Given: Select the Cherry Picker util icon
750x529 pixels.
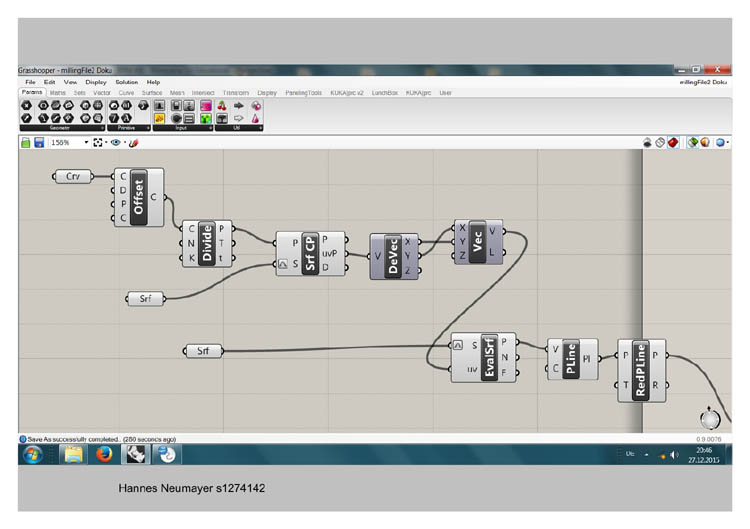Looking at the screenshot, I should pos(222,106).
